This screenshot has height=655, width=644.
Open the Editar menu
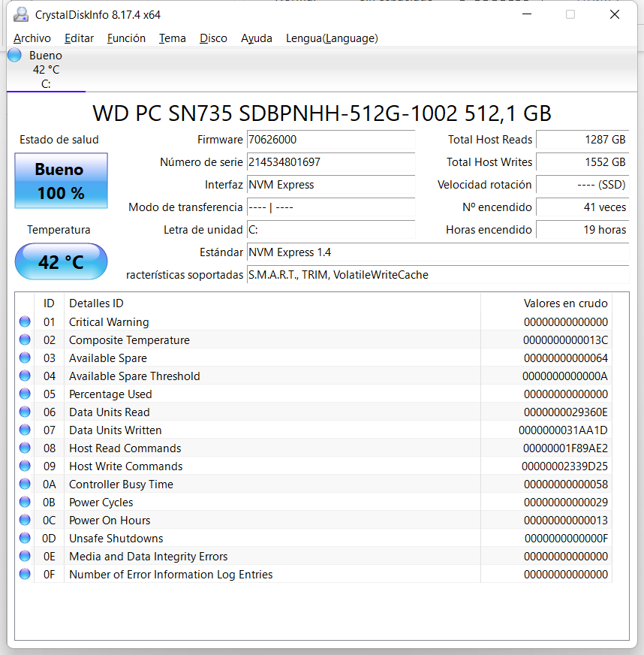[x=79, y=38]
